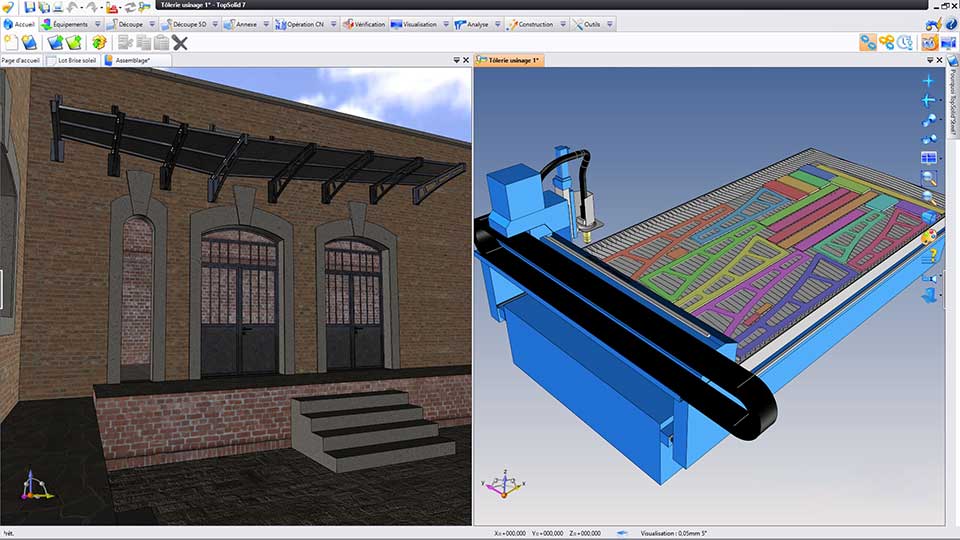
Task: Open the Construction ribbon tab
Action: (x=530, y=24)
